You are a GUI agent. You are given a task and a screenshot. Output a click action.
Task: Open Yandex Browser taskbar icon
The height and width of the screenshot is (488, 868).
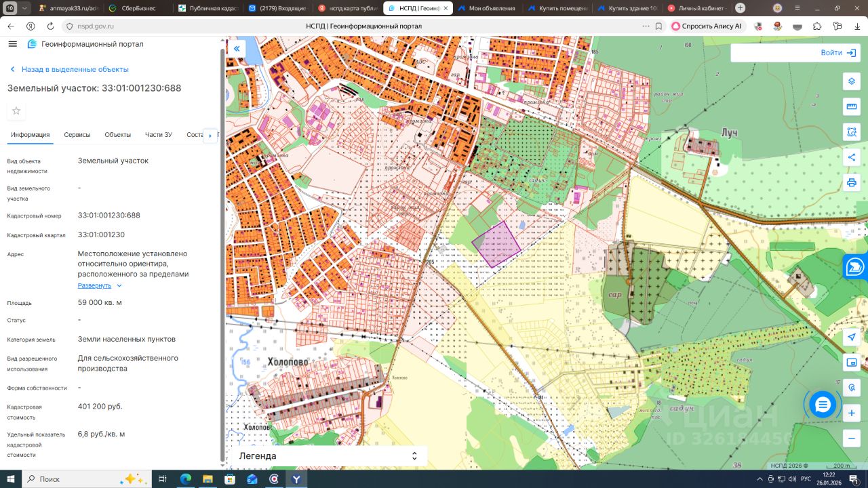296,479
